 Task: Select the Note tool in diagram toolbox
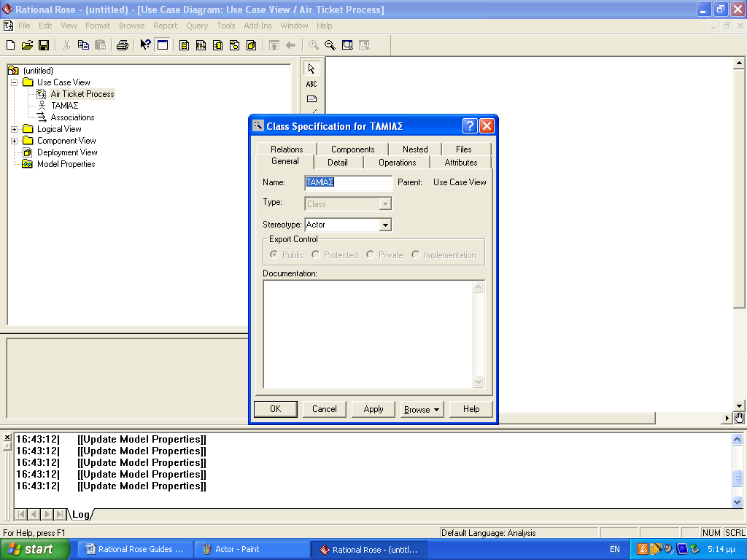click(x=311, y=99)
